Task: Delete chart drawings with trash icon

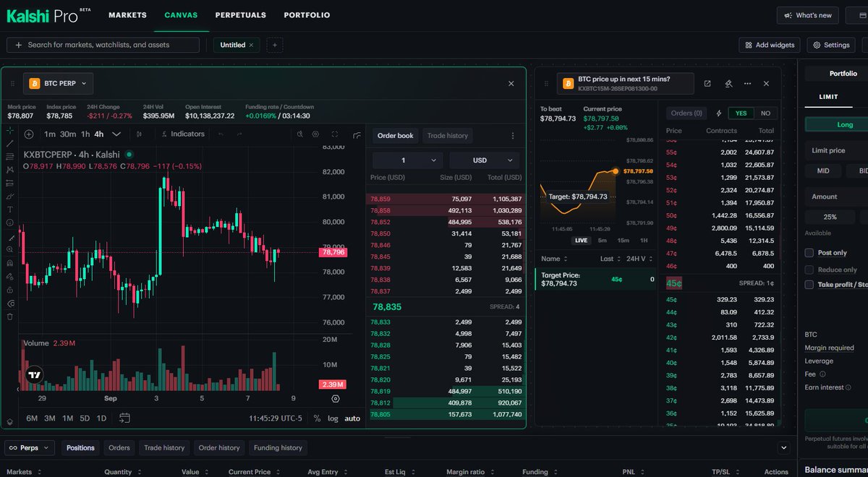Action: tap(9, 316)
